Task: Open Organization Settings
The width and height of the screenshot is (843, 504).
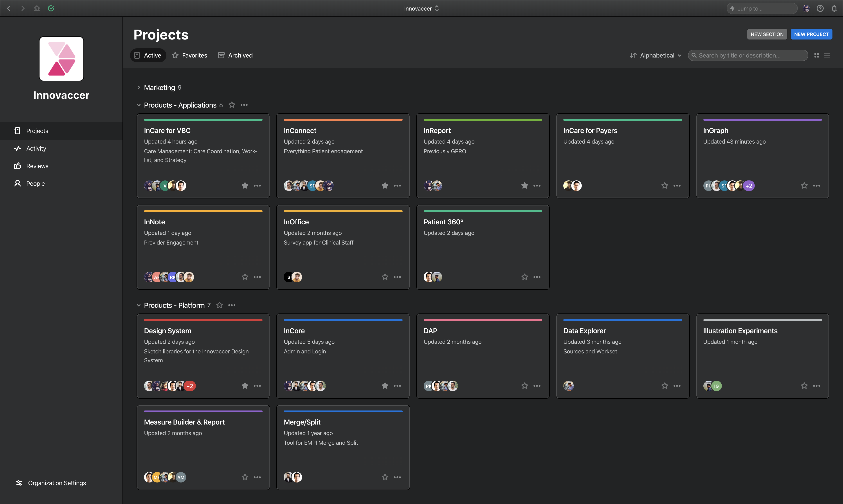Action: tap(51, 483)
